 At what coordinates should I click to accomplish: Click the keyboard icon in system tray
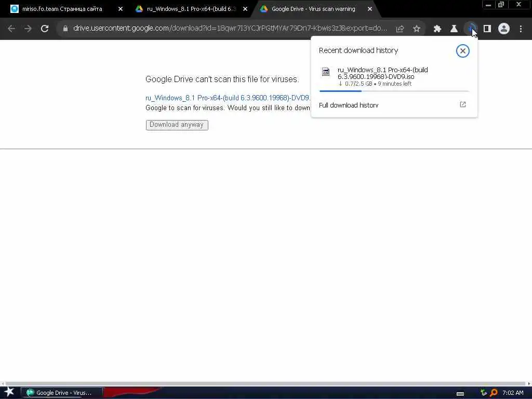460,394
